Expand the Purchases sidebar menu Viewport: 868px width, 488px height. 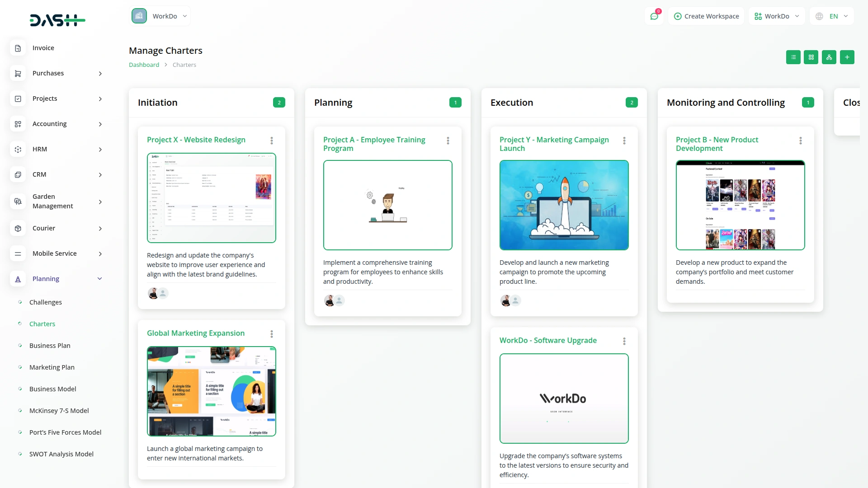tap(100, 74)
